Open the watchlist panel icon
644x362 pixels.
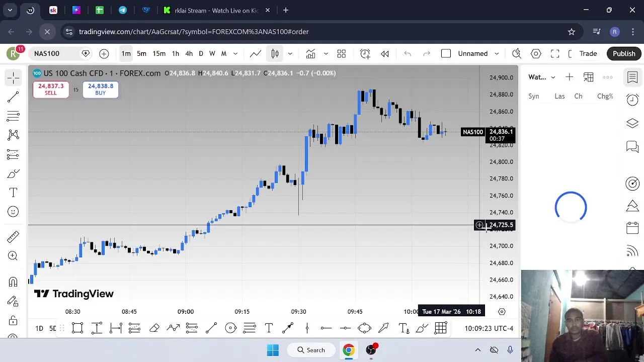pos(632,77)
